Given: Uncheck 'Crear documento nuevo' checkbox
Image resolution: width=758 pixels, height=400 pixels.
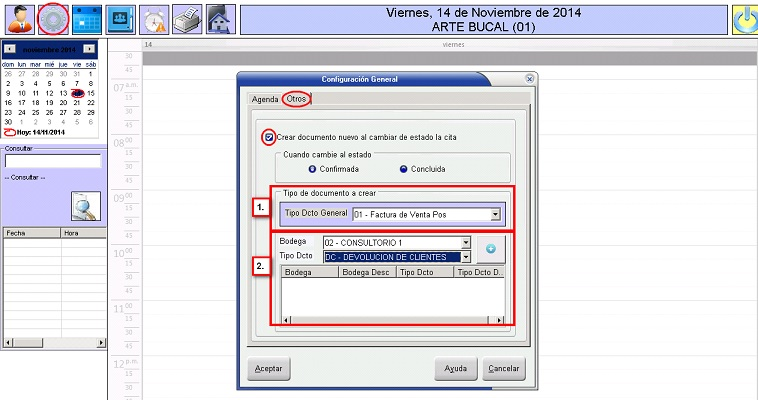Looking at the screenshot, I should 268,137.
